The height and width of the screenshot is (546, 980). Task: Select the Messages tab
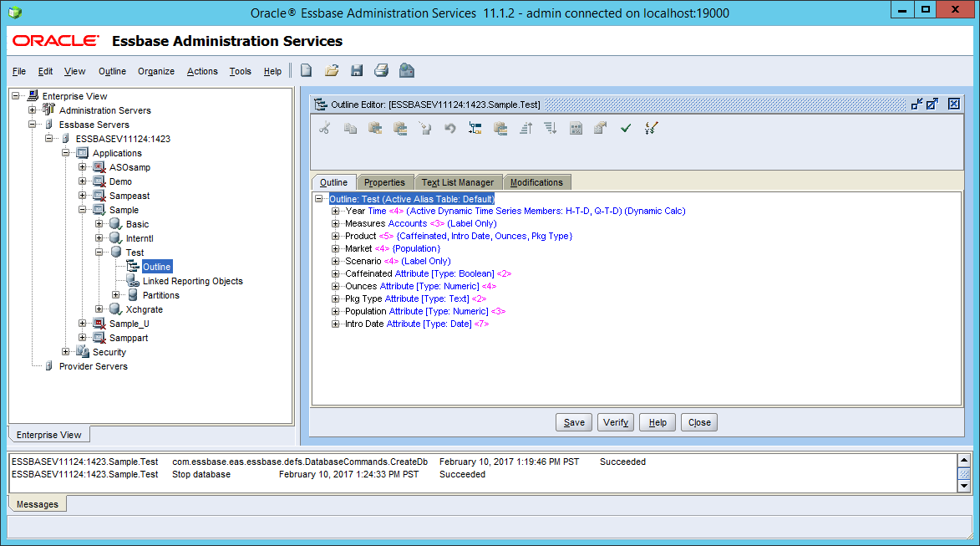click(x=38, y=504)
